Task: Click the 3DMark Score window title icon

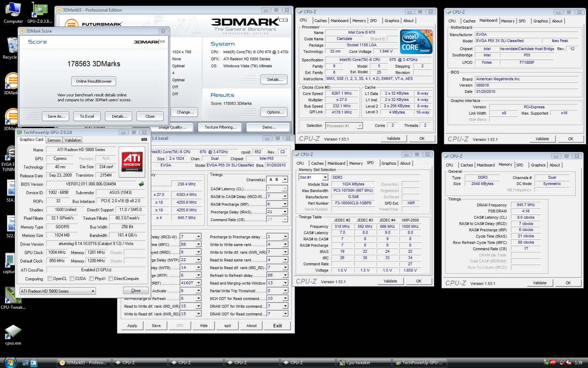Action: [x=22, y=31]
